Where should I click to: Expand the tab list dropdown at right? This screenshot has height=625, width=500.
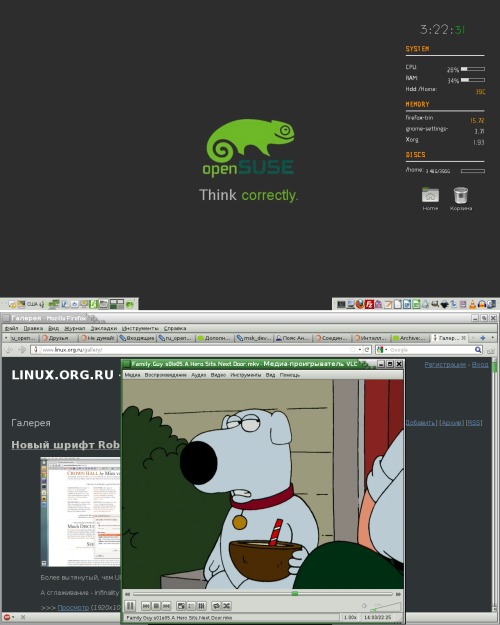[x=493, y=338]
